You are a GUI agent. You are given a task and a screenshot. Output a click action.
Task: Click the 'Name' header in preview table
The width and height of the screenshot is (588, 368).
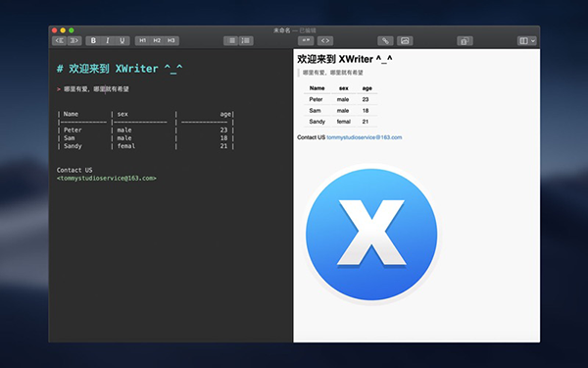pos(317,88)
